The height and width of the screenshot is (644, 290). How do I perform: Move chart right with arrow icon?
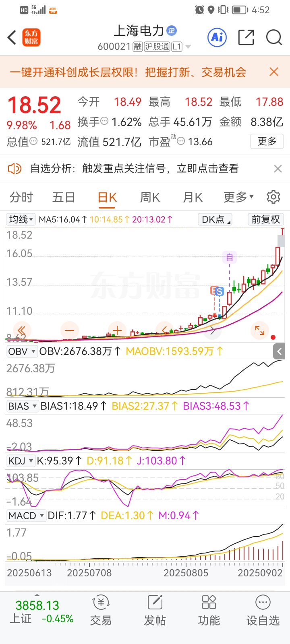point(212,330)
